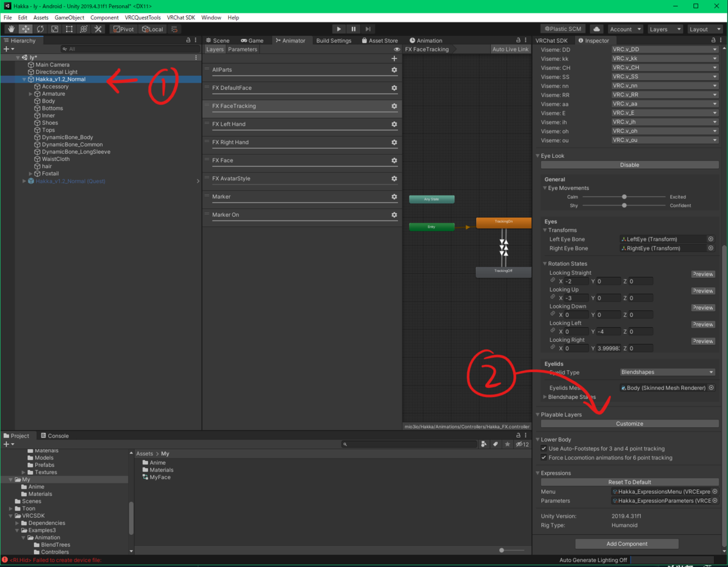Toggle Pivot handle position mode
Viewport: 728px width, 567px height.
click(x=124, y=29)
